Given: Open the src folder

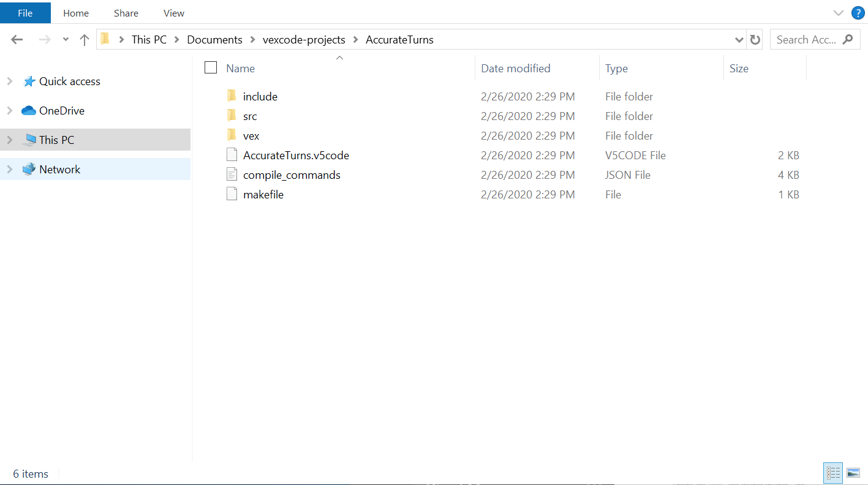Looking at the screenshot, I should point(250,116).
